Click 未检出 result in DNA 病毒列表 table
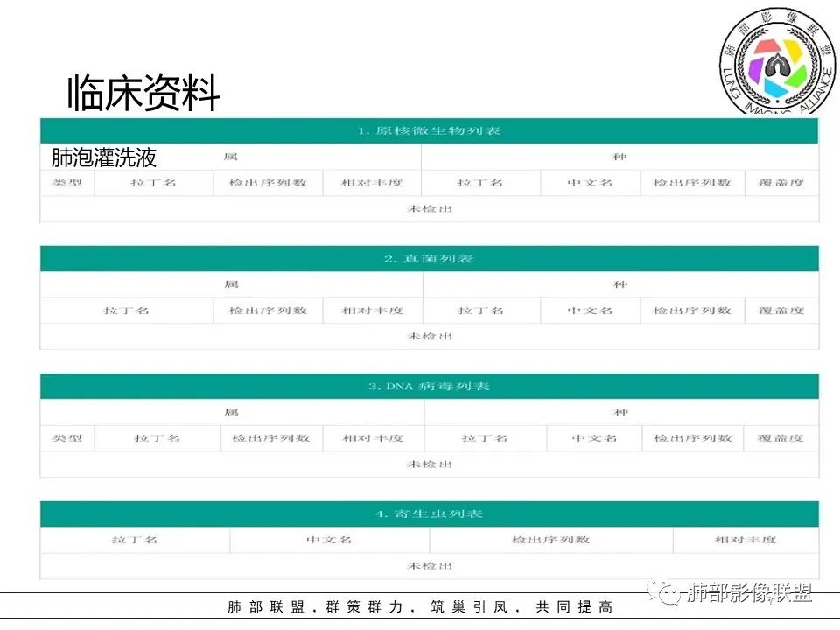The image size is (840, 630). click(430, 464)
